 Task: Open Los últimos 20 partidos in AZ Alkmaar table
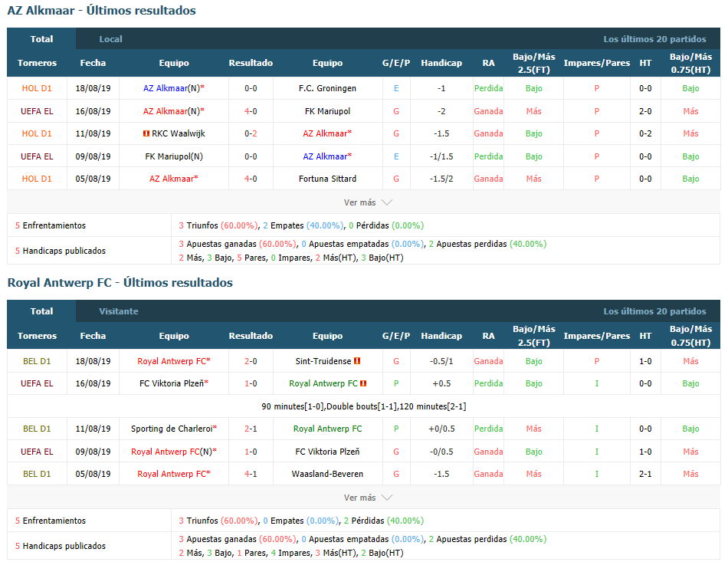(654, 39)
